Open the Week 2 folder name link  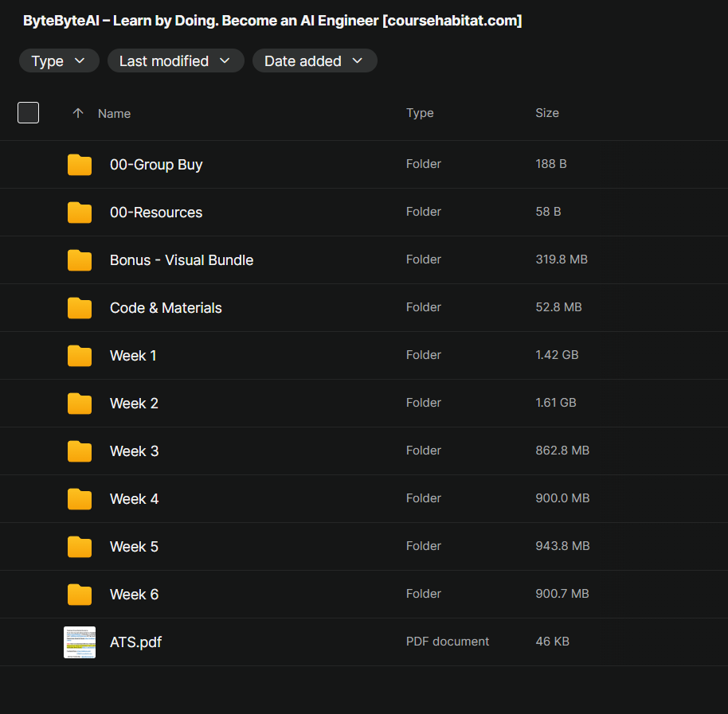pos(134,404)
